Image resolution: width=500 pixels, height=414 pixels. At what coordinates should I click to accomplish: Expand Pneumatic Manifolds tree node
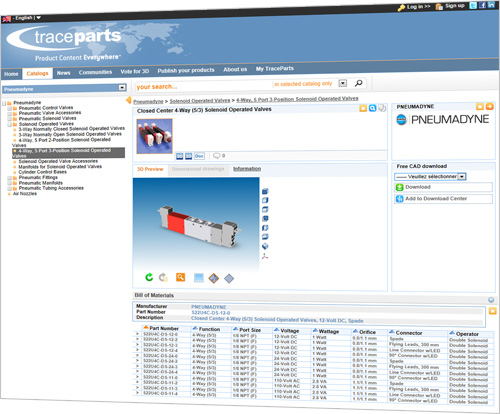pyautogui.click(x=10, y=183)
